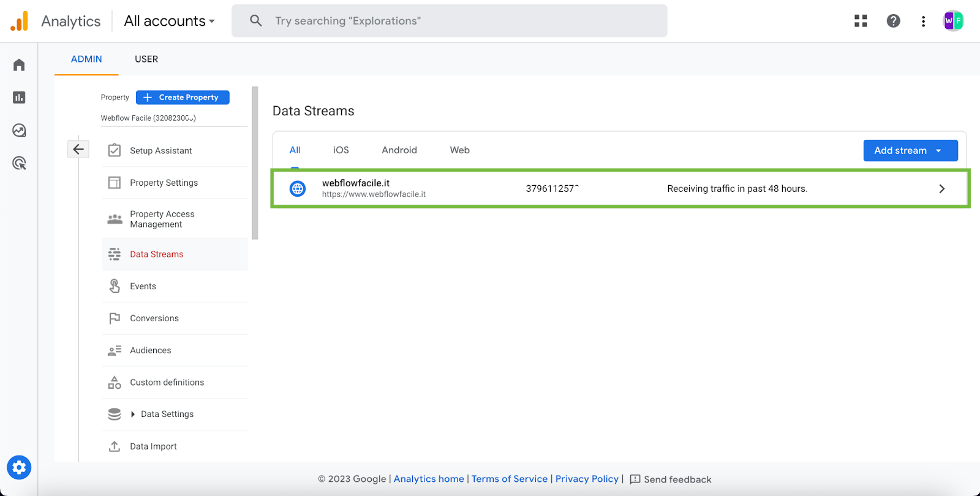The image size is (980, 496).
Task: Open Privacy Policy link
Action: [x=587, y=479]
